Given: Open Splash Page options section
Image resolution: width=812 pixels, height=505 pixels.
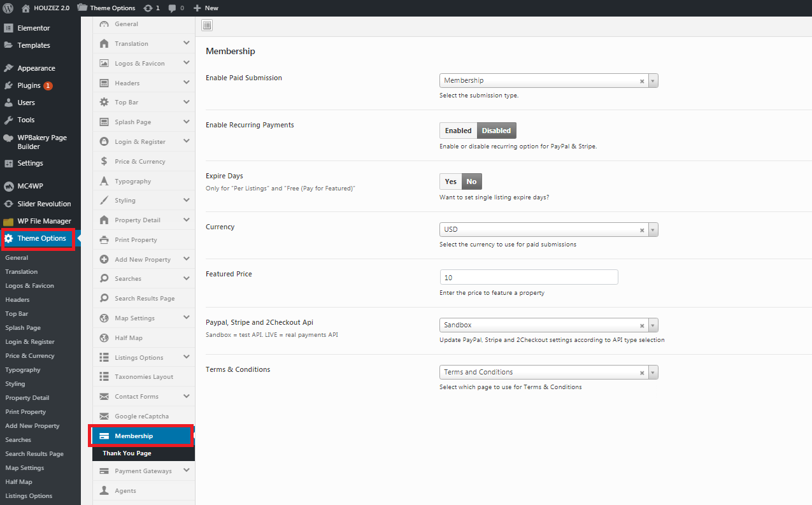Looking at the screenshot, I should coord(144,122).
